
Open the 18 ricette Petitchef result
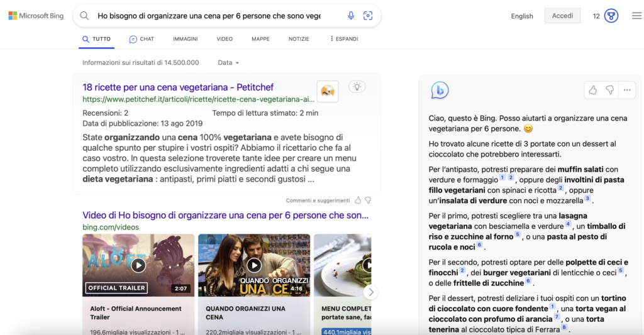click(x=178, y=87)
